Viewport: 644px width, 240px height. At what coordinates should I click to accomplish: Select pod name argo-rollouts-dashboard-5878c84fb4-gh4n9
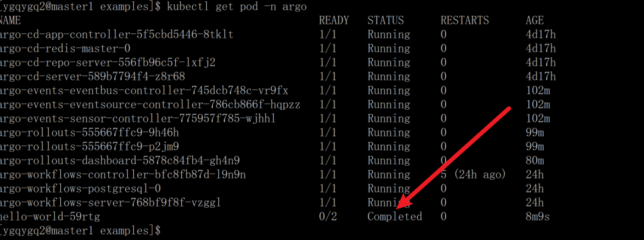point(120,161)
